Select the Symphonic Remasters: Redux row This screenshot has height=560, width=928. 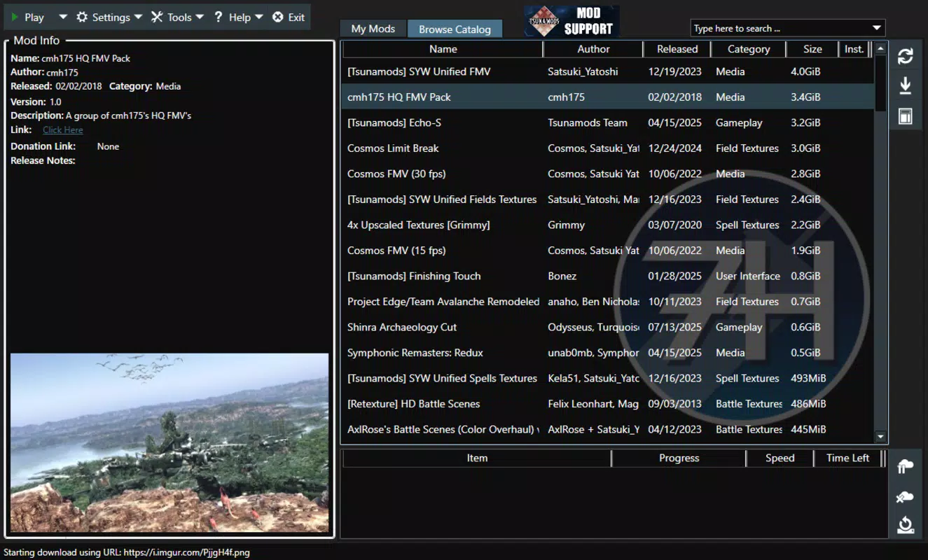click(608, 353)
